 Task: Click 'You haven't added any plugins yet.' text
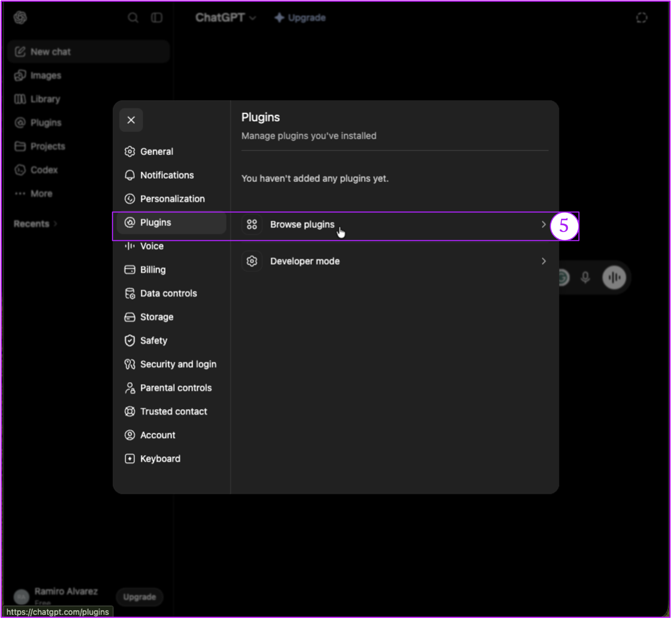tap(315, 178)
